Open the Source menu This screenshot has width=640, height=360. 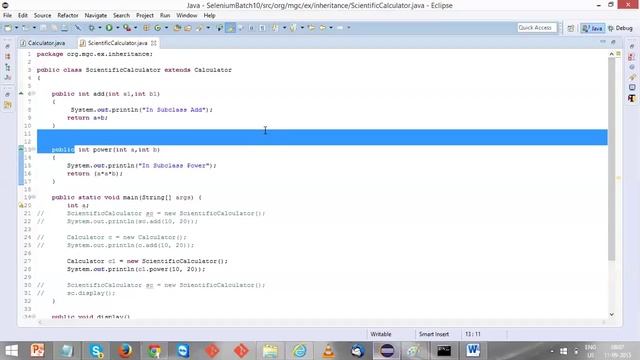[42, 16]
